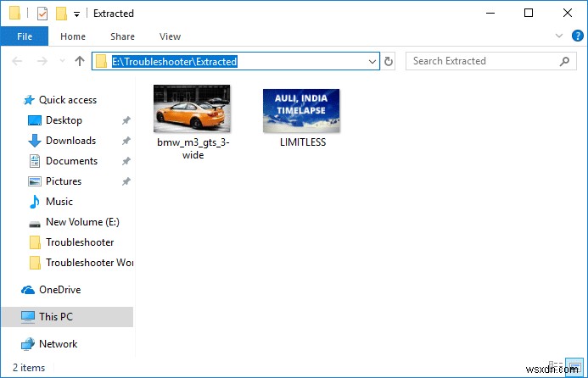Maximize the Extracted window
This screenshot has height=378, width=588.
[x=529, y=13]
